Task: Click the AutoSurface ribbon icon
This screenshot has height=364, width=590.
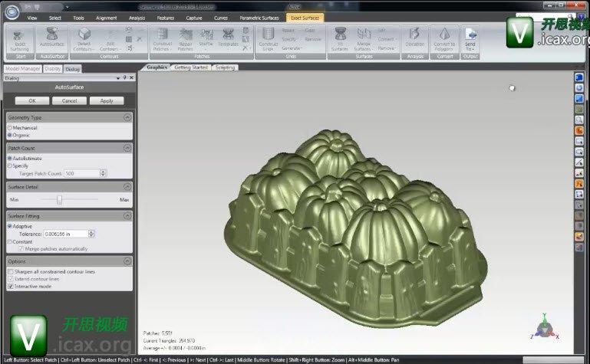Action: [x=51, y=36]
